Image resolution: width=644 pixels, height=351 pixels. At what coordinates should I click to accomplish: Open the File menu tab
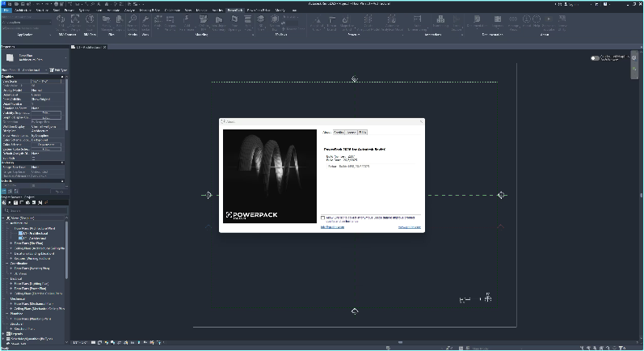(6, 10)
